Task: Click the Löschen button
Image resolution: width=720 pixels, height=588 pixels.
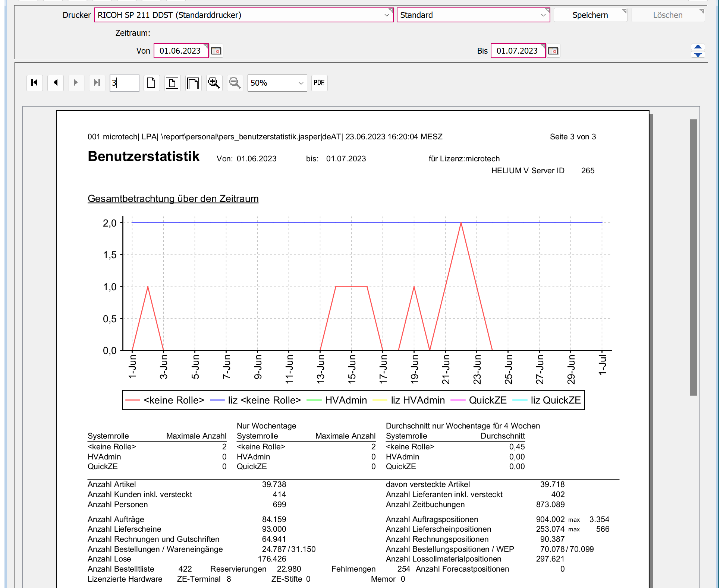Action: pos(667,15)
